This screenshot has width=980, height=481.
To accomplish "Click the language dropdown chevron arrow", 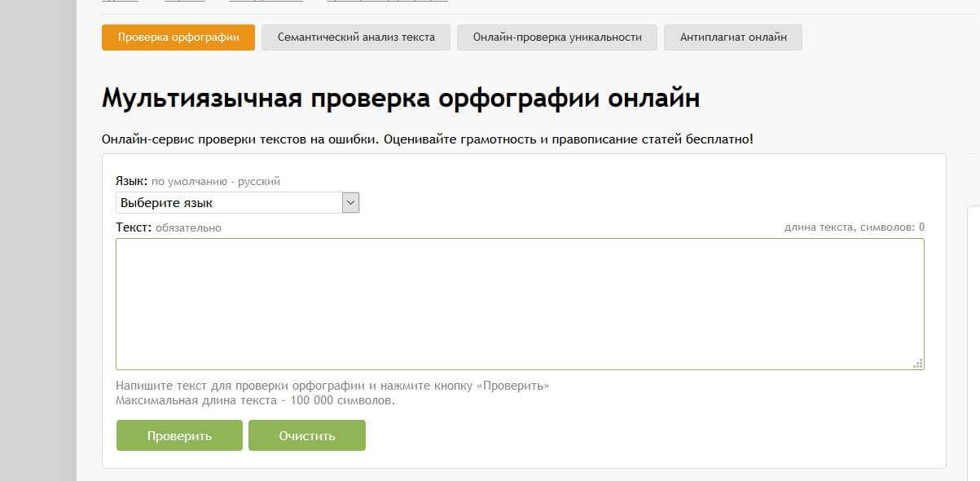I will 350,203.
